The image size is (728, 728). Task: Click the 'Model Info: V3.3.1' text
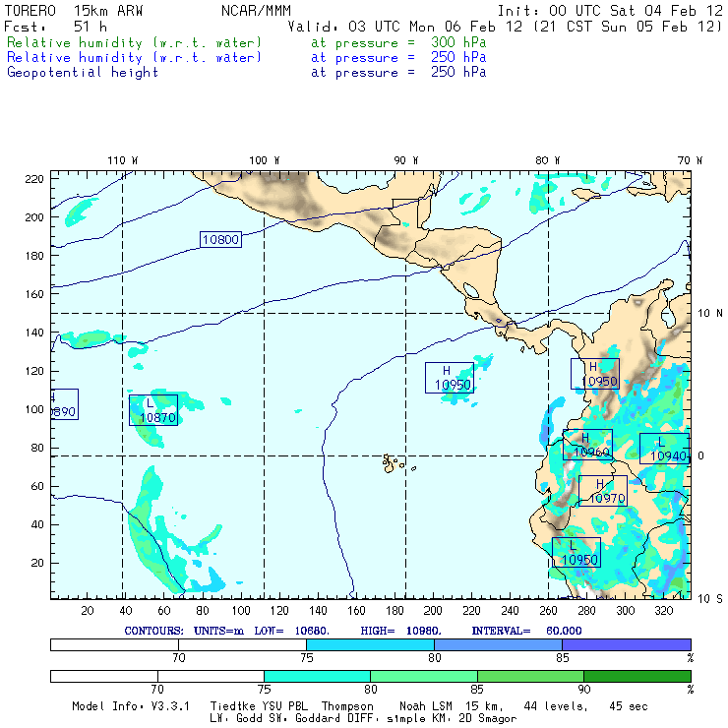131,706
